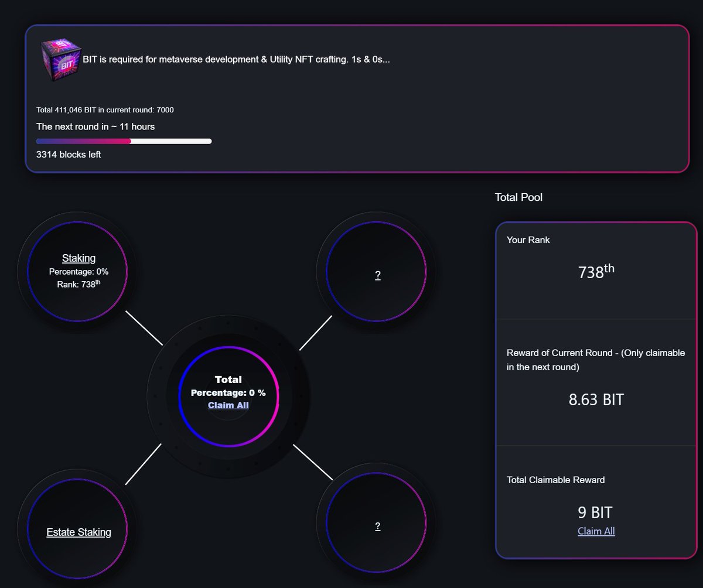703x588 pixels.
Task: Click Claim All under Total Claimable Reward
Action: click(596, 531)
